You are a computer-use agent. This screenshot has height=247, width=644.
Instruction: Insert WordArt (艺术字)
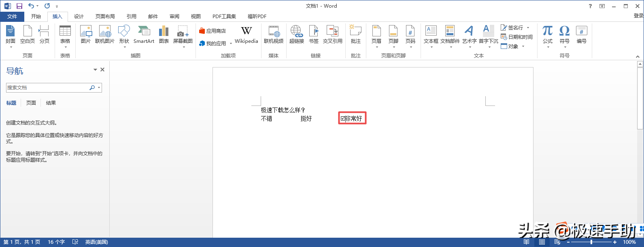click(x=470, y=36)
